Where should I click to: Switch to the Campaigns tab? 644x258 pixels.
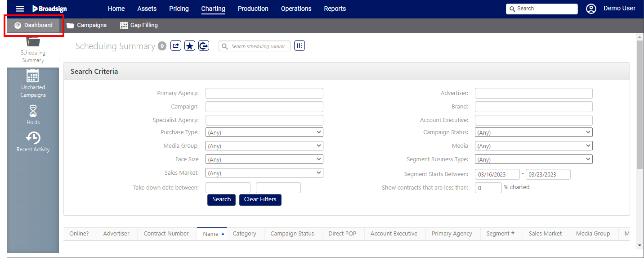[87, 25]
